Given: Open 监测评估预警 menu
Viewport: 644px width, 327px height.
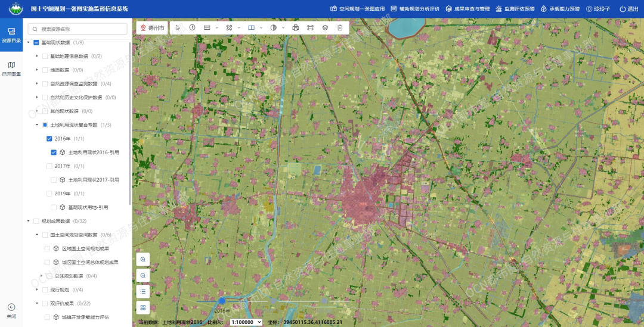Looking at the screenshot, I should [515, 8].
